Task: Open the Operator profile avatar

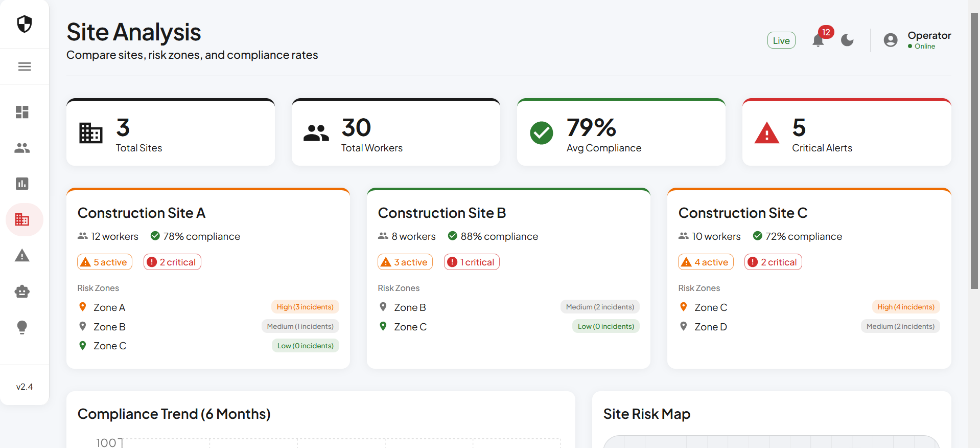Action: 891,40
